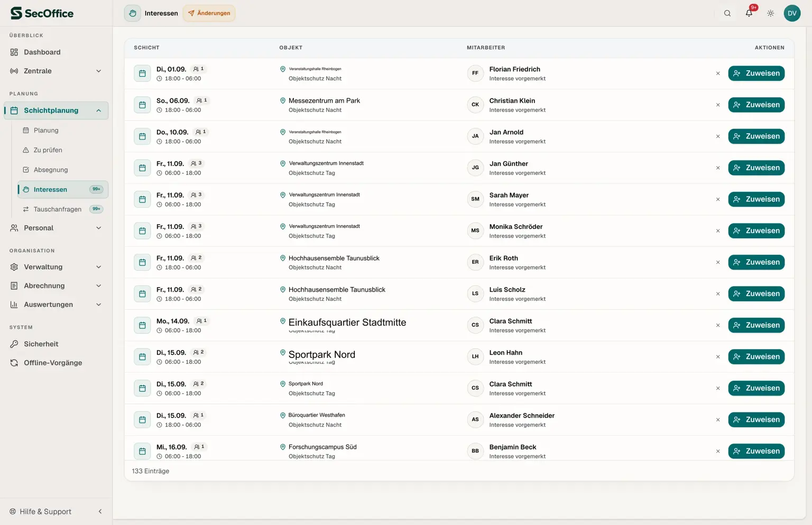812x525 pixels.
Task: Remove Jan Arnold's interest entry
Action: tap(718, 136)
